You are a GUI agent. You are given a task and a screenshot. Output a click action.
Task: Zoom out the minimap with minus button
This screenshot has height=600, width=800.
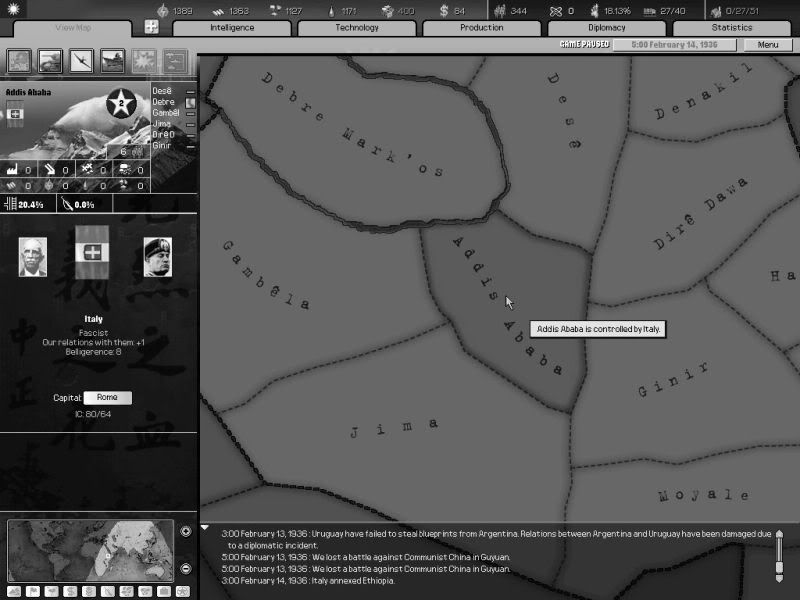click(185, 568)
